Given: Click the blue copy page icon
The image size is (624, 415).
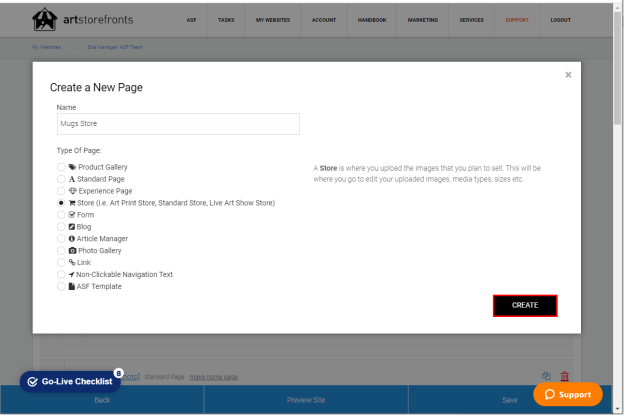Looking at the screenshot, I should (x=546, y=376).
